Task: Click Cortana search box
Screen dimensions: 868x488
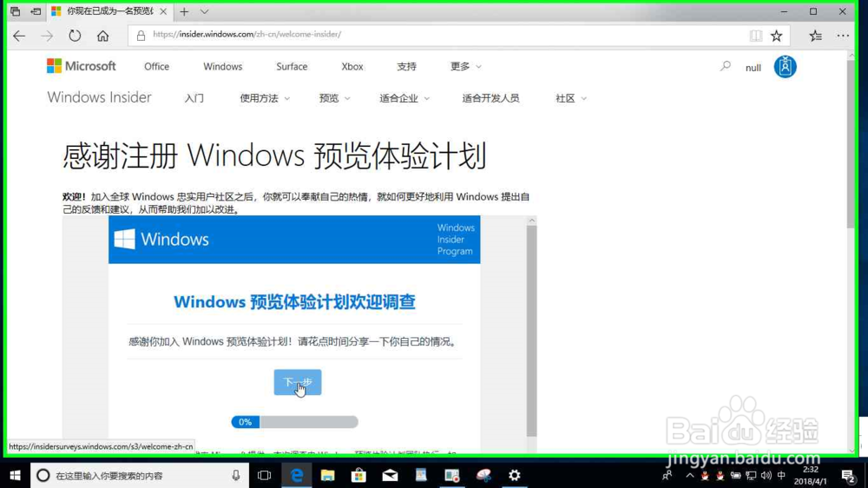Action: click(x=138, y=475)
